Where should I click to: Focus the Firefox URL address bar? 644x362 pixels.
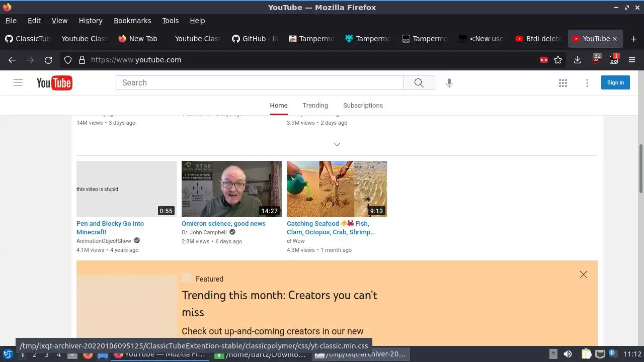[312, 60]
